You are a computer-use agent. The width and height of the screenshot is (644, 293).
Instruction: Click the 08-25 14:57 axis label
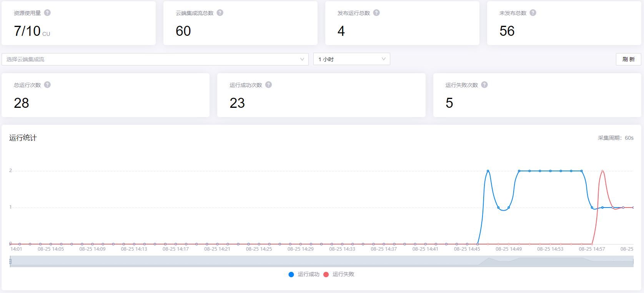pos(592,249)
